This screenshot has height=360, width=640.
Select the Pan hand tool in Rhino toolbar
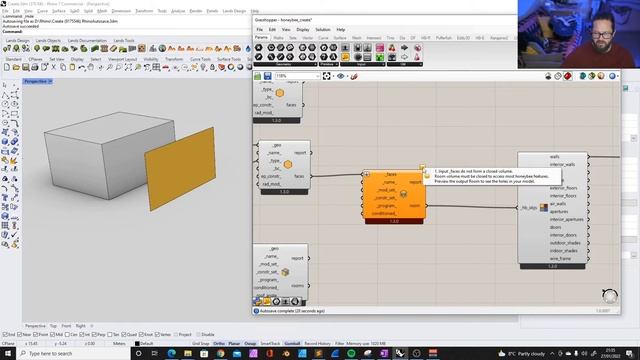91,67
